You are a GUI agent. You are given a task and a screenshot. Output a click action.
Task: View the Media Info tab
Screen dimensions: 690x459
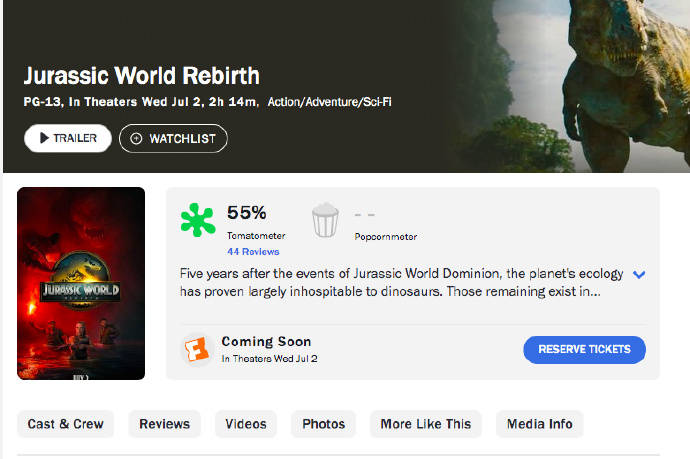(x=540, y=424)
